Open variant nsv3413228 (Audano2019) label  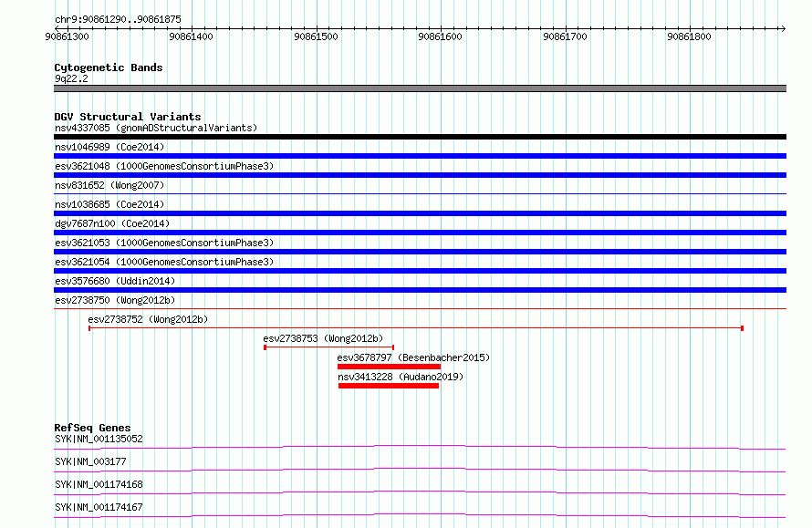(x=401, y=377)
